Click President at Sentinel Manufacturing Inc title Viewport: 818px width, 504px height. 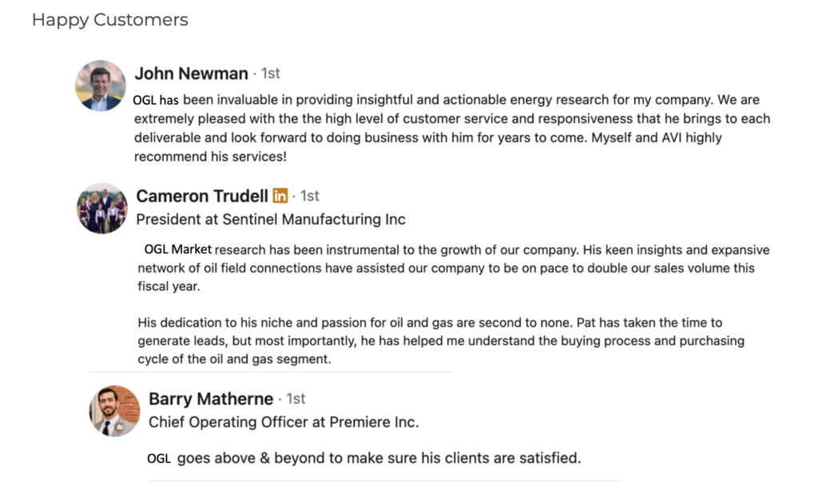[x=271, y=219]
